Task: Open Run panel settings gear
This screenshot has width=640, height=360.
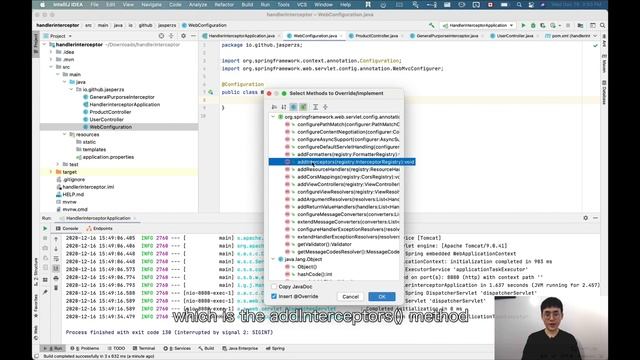Action: 586,218
